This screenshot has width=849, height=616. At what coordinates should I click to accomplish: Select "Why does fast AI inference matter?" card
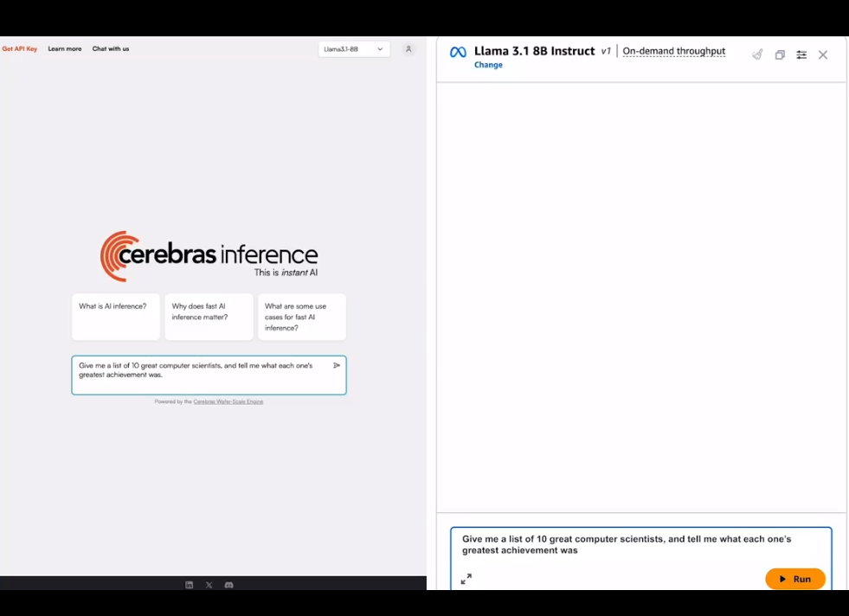click(209, 317)
